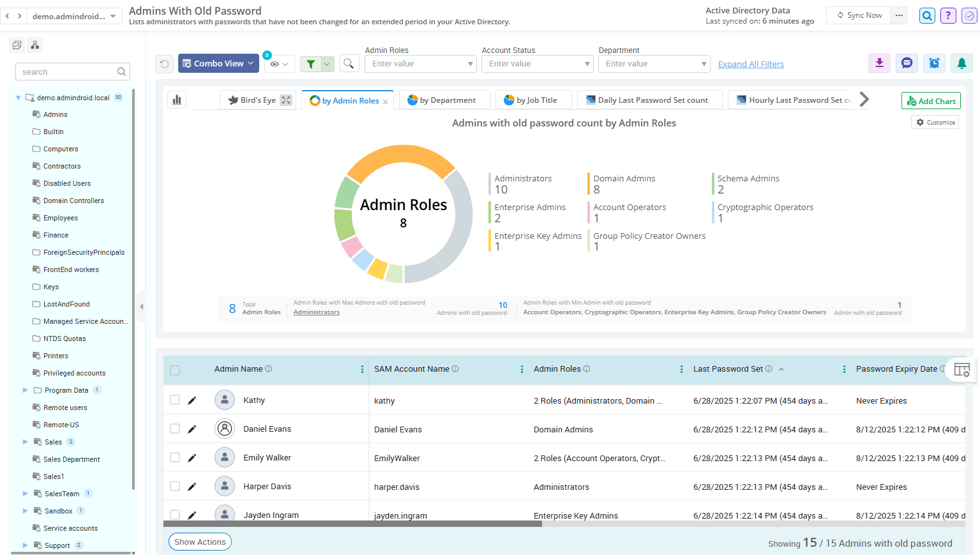Screen dimensions: 980x555
Task: Click the Sync Now button
Action: point(859,15)
